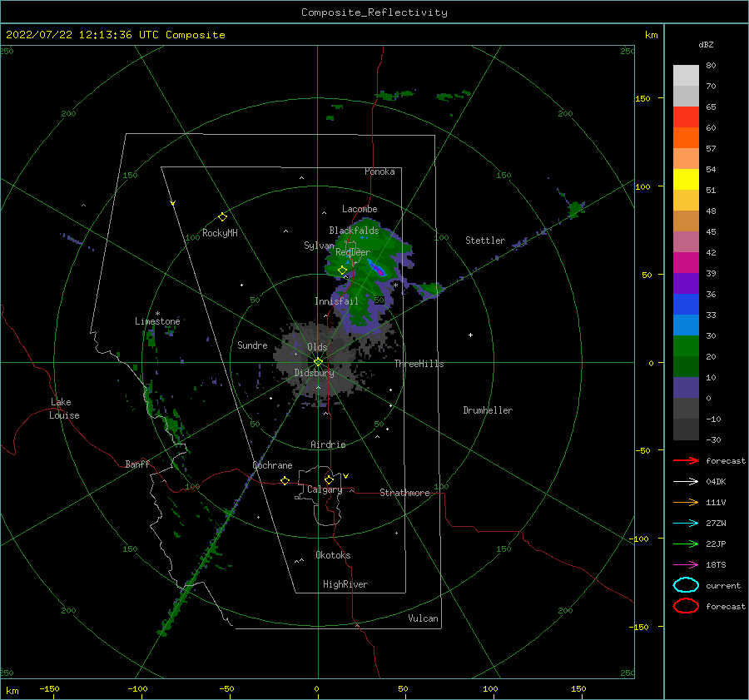This screenshot has height=700, width=749.
Task: Click the magenta 39-42 dBZ legend swatch
Action: tap(686, 263)
